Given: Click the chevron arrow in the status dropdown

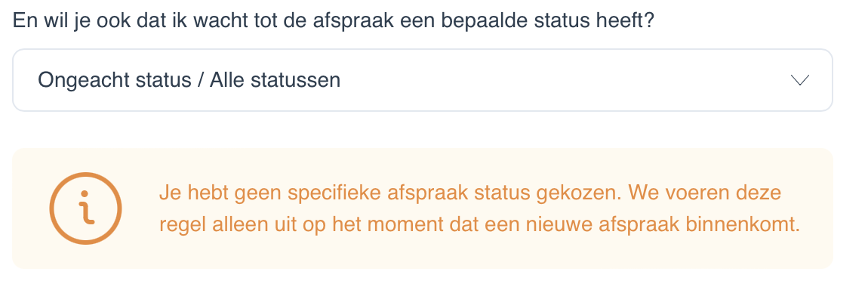Looking at the screenshot, I should (x=801, y=80).
